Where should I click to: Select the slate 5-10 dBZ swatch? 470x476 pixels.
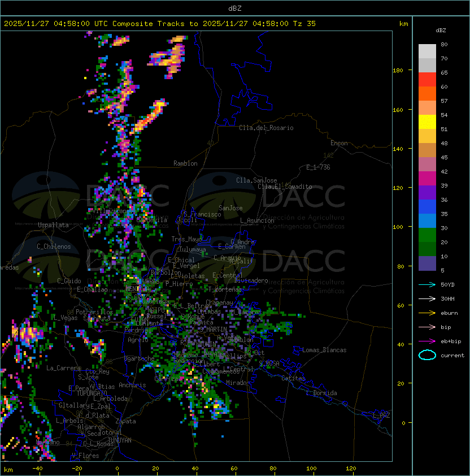pos(427,263)
